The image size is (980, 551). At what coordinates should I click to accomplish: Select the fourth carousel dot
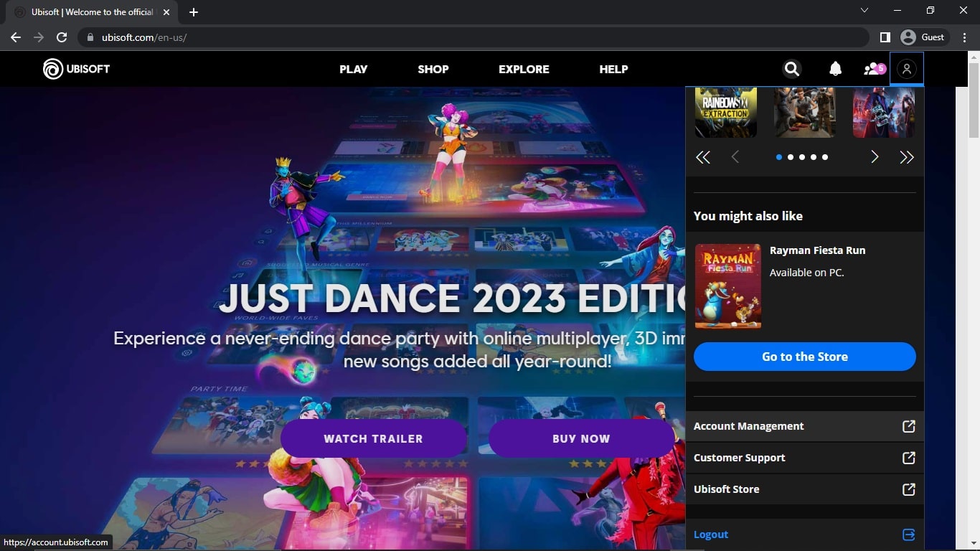tap(814, 157)
